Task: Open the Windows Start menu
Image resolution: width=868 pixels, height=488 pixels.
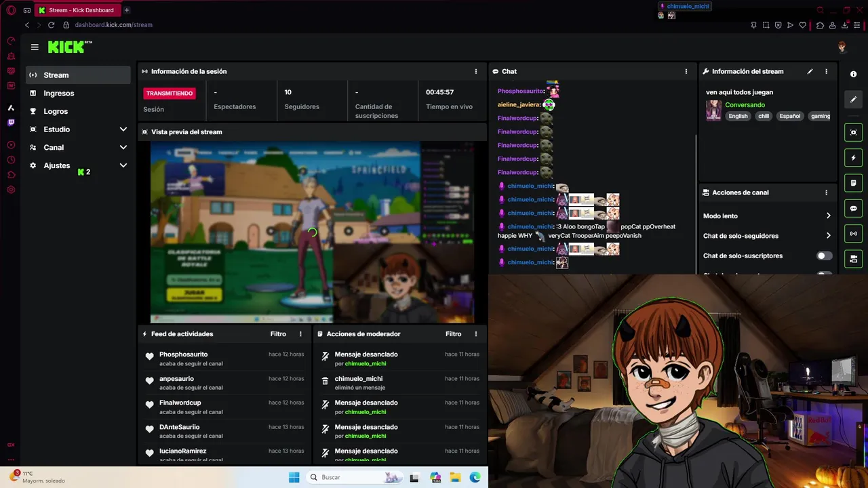Action: click(294, 477)
